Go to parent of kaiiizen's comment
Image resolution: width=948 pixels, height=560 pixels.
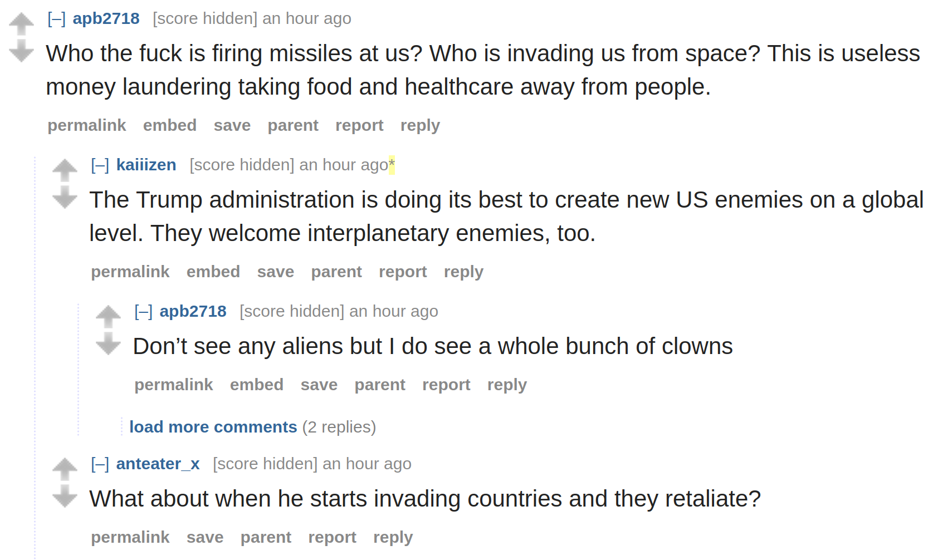pyautogui.click(x=336, y=272)
